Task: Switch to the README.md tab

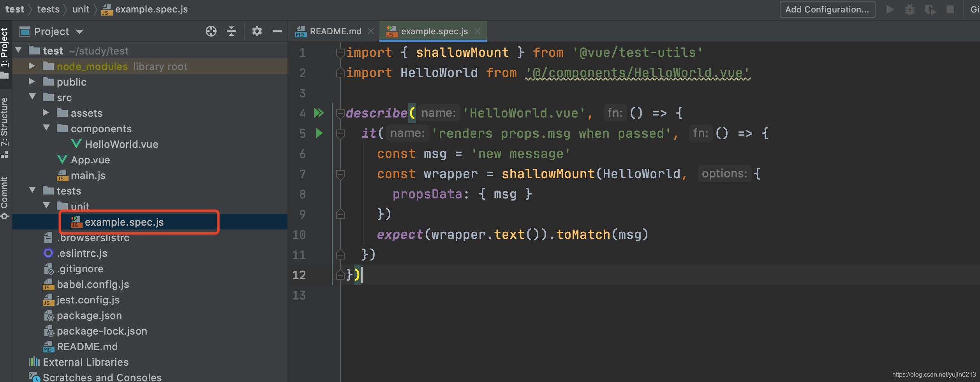Action: (335, 31)
